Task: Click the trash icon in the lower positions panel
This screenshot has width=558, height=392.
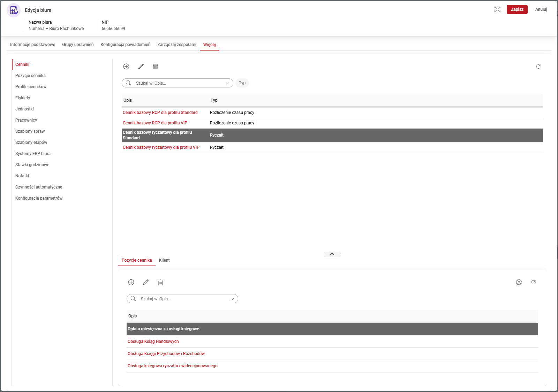Action: 160,282
